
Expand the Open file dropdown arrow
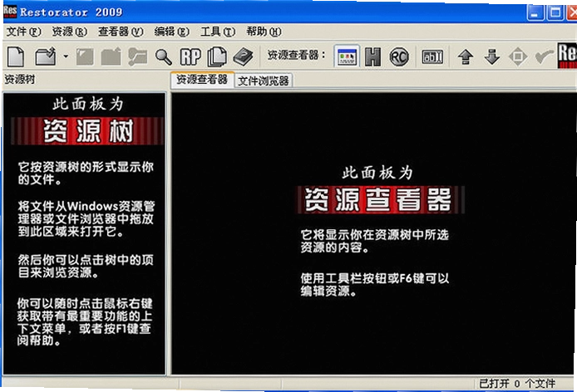click(x=66, y=56)
